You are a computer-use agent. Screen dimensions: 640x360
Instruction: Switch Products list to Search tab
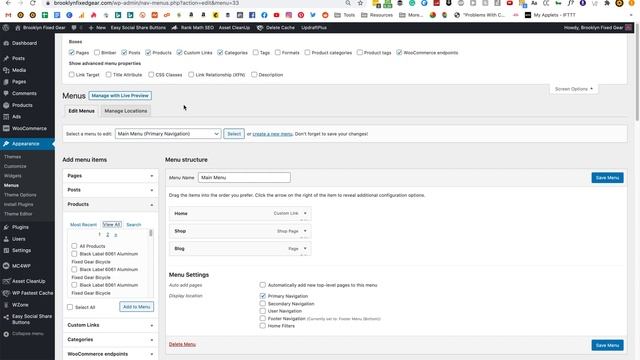133,224
